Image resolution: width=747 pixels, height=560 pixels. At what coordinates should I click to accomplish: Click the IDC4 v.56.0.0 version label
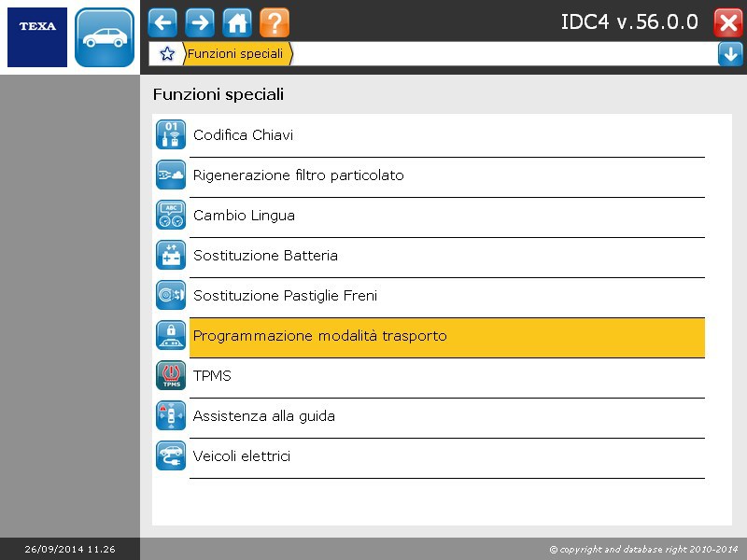[x=629, y=21]
